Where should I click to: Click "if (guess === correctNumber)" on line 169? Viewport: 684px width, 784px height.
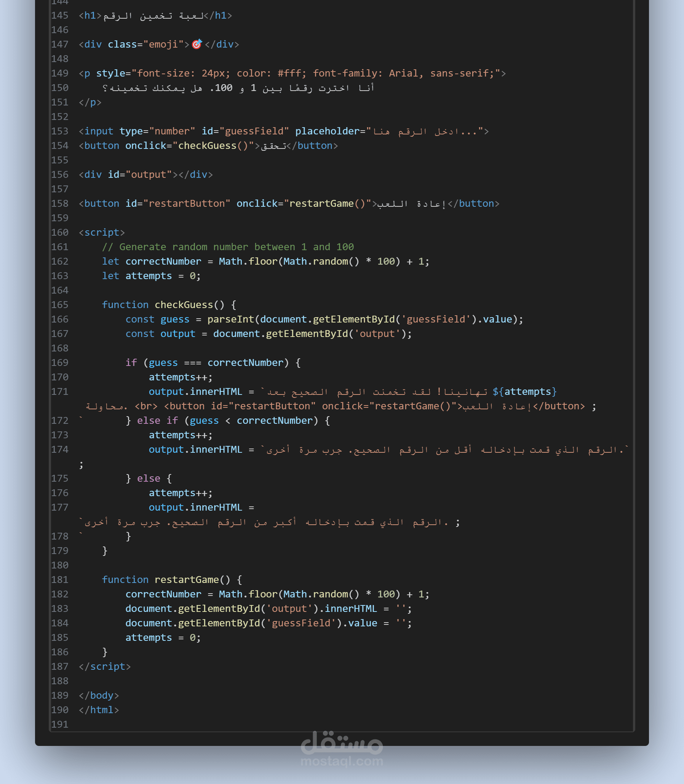pos(207,362)
